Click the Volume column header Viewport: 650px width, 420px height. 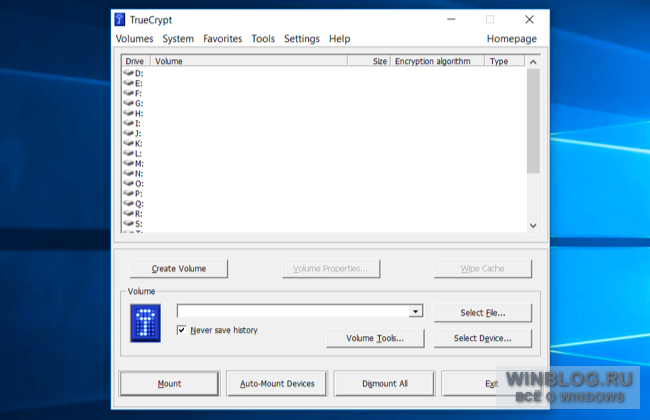[x=249, y=61]
